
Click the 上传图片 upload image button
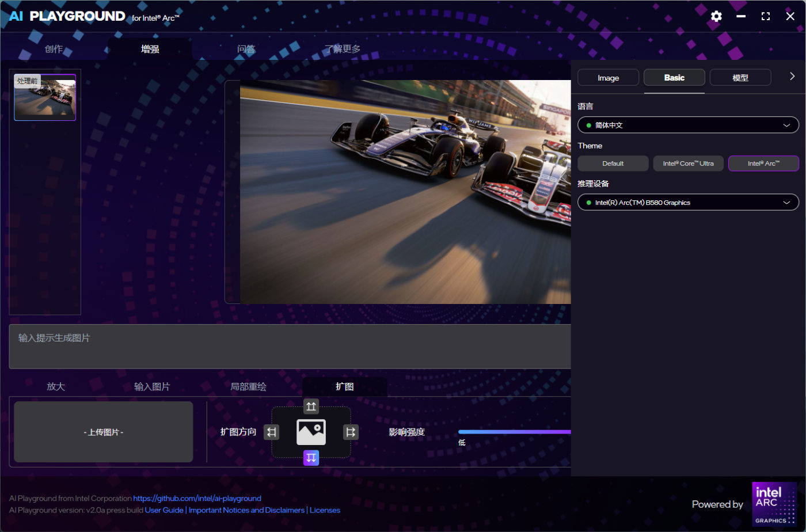(104, 432)
